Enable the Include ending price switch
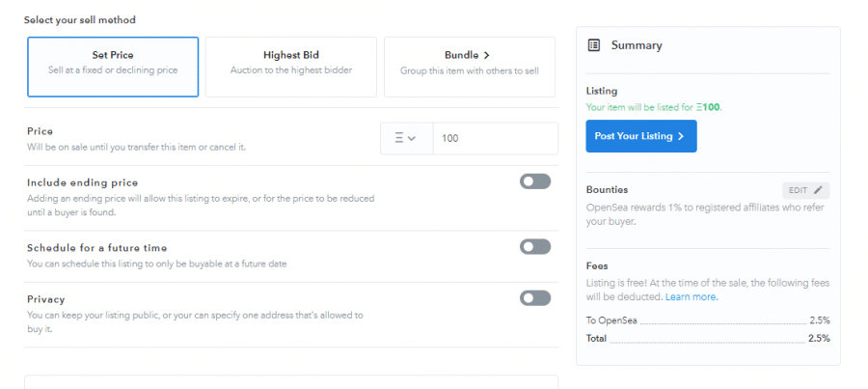Image resolution: width=868 pixels, height=389 pixels. (535, 181)
